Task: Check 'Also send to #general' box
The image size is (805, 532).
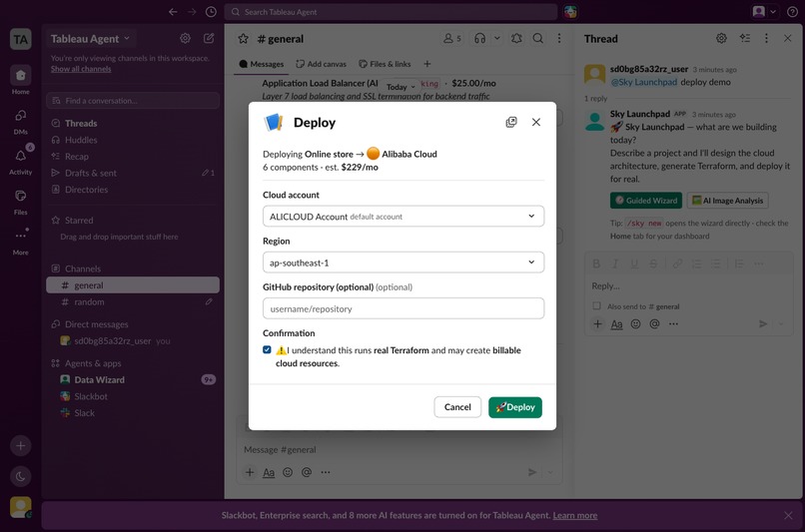Action: (596, 305)
